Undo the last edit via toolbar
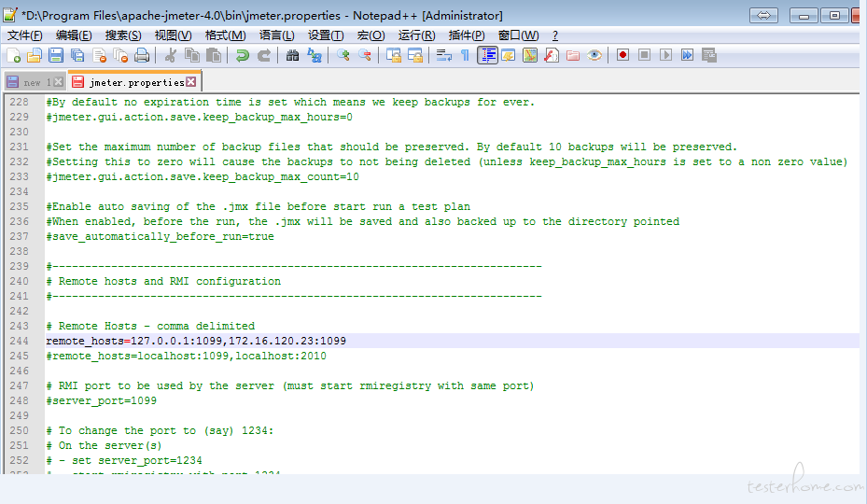Image resolution: width=867 pixels, height=504 pixels. tap(243, 56)
